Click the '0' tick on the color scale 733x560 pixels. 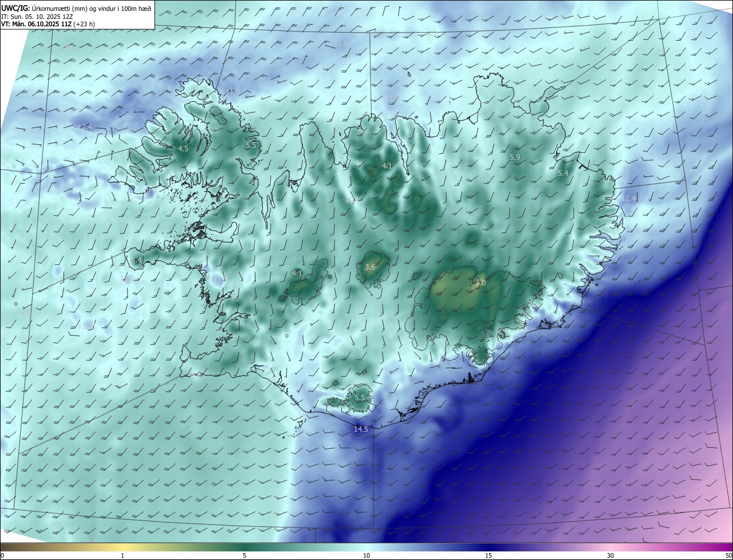point(2,555)
